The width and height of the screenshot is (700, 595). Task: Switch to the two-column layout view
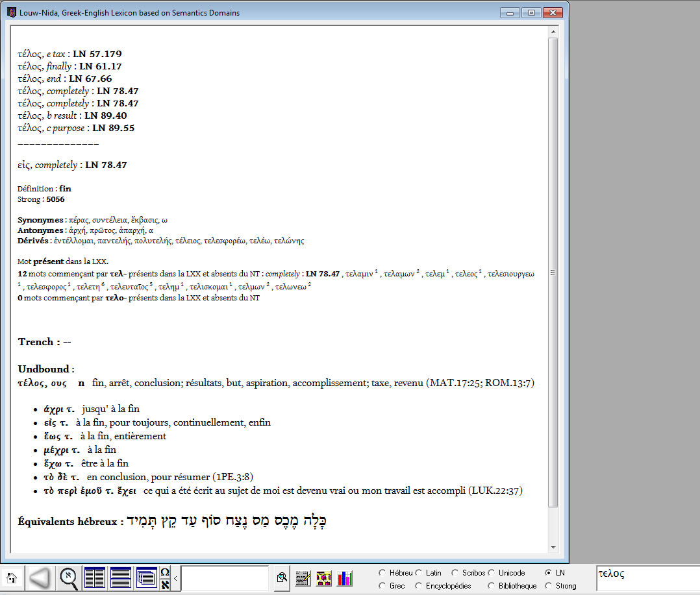95,579
